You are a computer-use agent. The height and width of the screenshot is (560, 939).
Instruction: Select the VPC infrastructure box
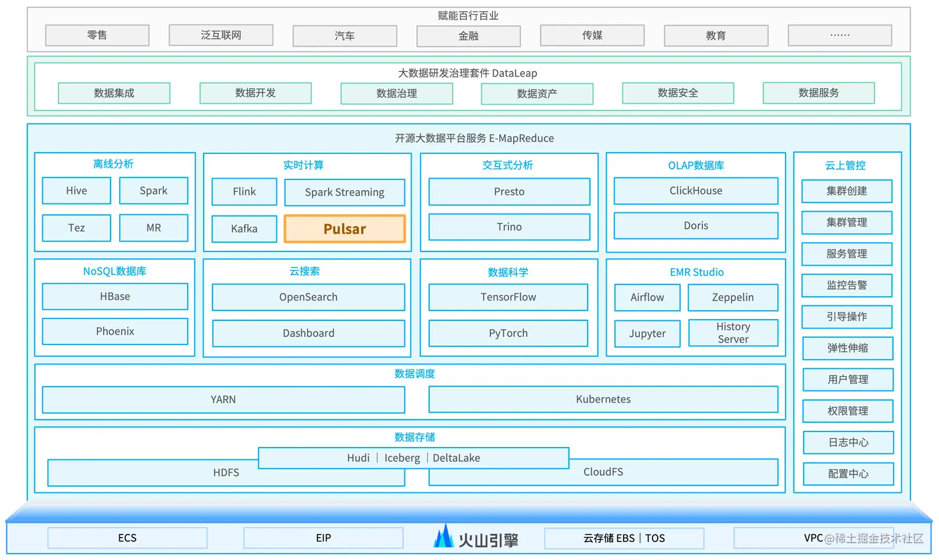click(x=814, y=538)
